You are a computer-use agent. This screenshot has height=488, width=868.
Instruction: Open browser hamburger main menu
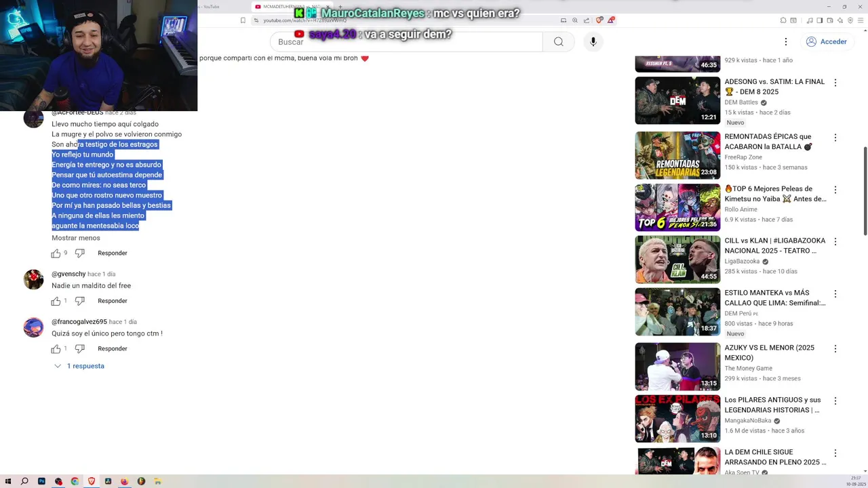860,20
